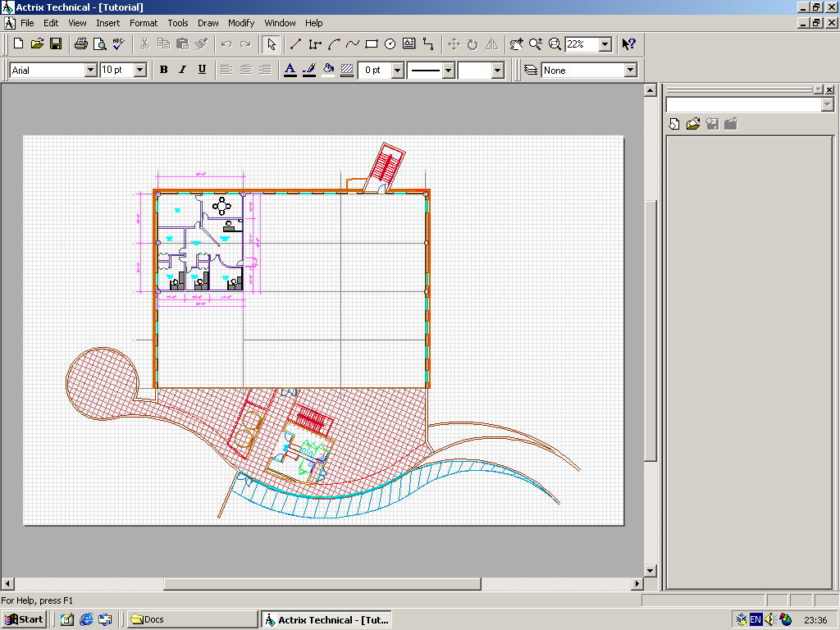Open the layer dropdown showing None
This screenshot has height=630, width=840.
tap(630, 71)
